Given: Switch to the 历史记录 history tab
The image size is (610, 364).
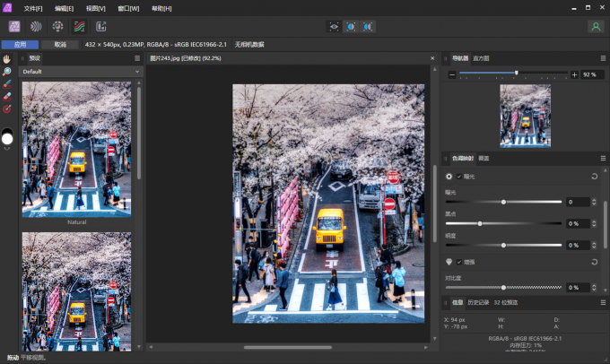Looking at the screenshot, I should [x=478, y=302].
